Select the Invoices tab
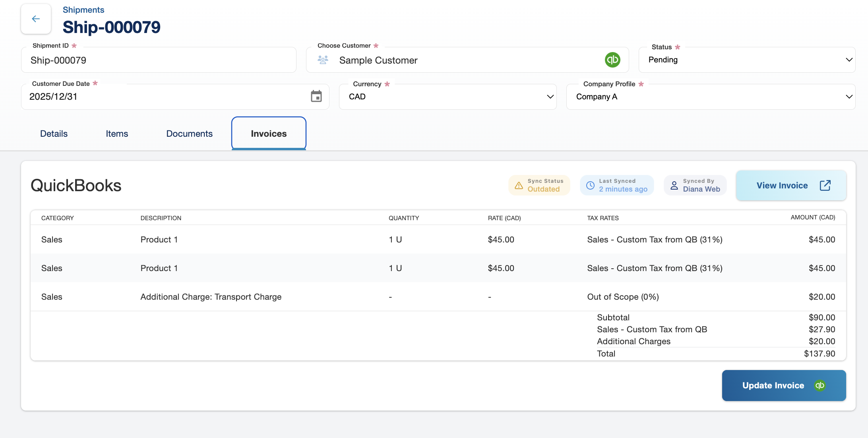868x438 pixels. click(x=269, y=134)
